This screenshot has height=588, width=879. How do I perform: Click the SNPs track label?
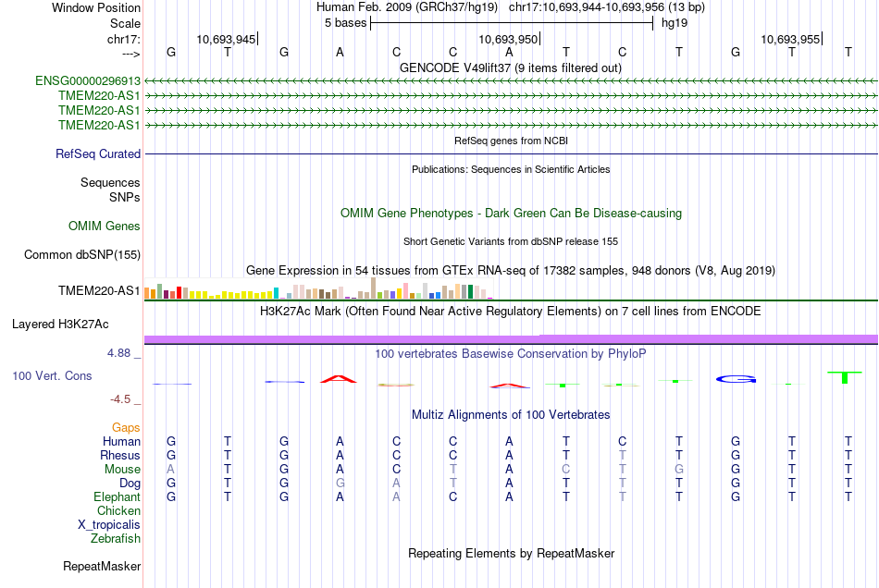tap(125, 197)
